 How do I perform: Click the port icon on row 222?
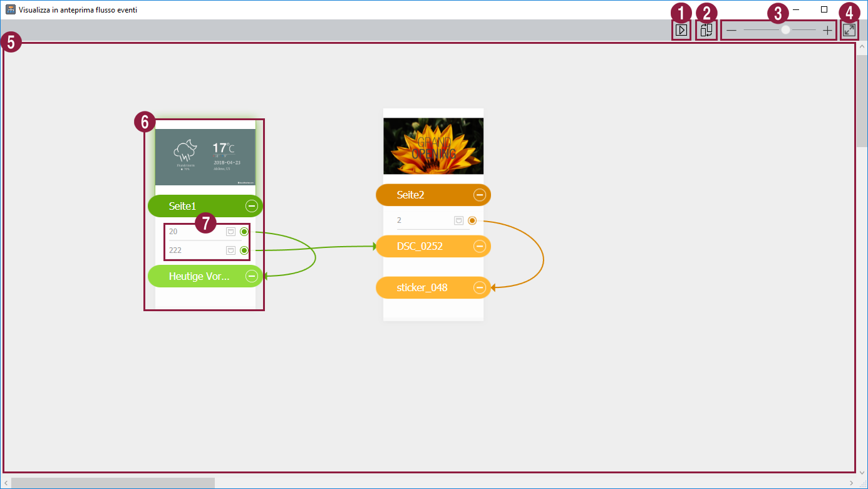point(231,250)
